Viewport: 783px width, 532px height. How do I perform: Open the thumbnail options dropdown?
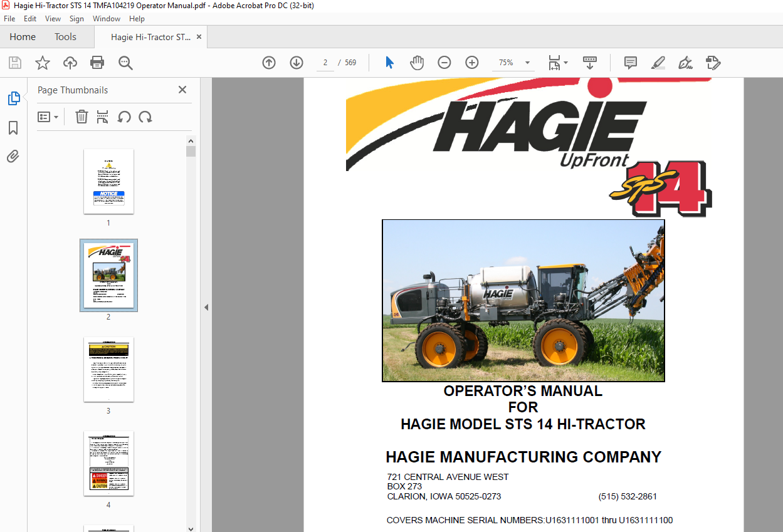pos(48,117)
